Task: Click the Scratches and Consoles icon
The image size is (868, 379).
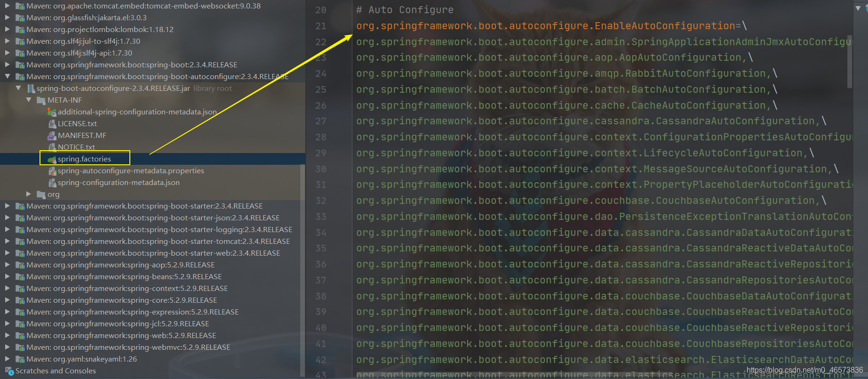Action: (x=9, y=371)
